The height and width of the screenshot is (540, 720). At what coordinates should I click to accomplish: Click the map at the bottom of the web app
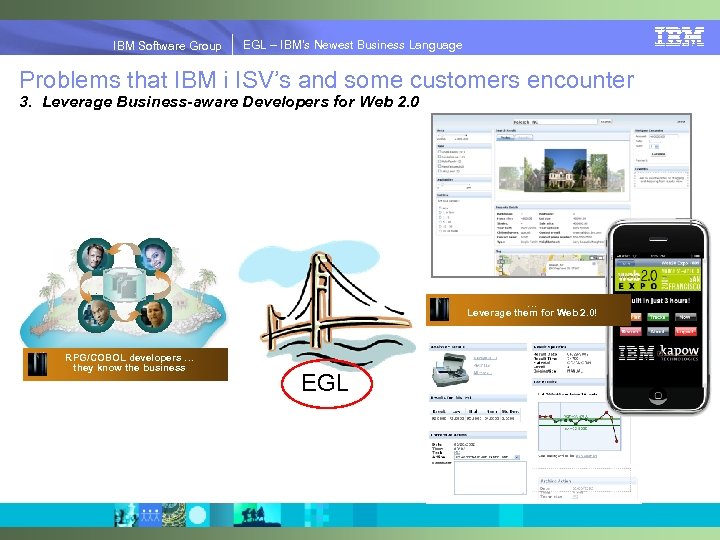[x=550, y=265]
